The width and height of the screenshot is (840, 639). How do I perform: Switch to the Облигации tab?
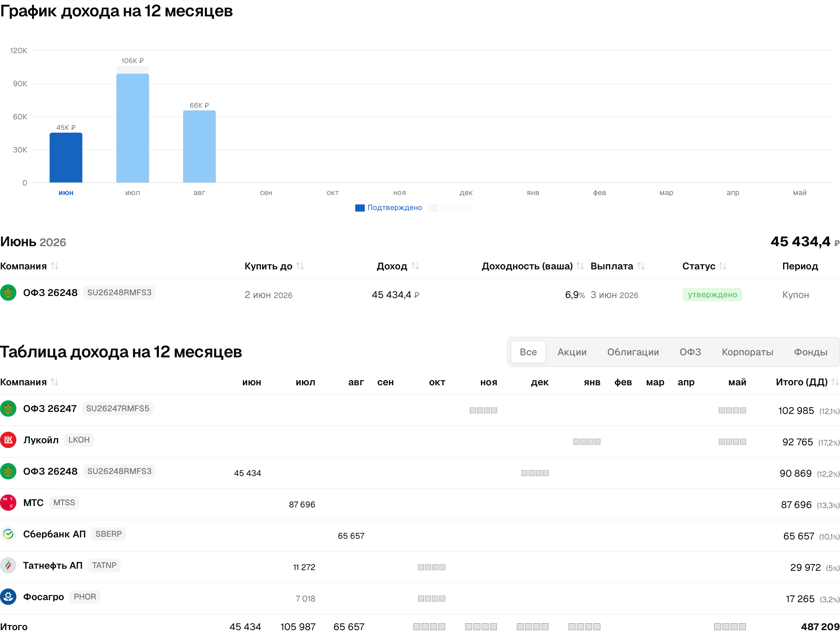tap(633, 352)
